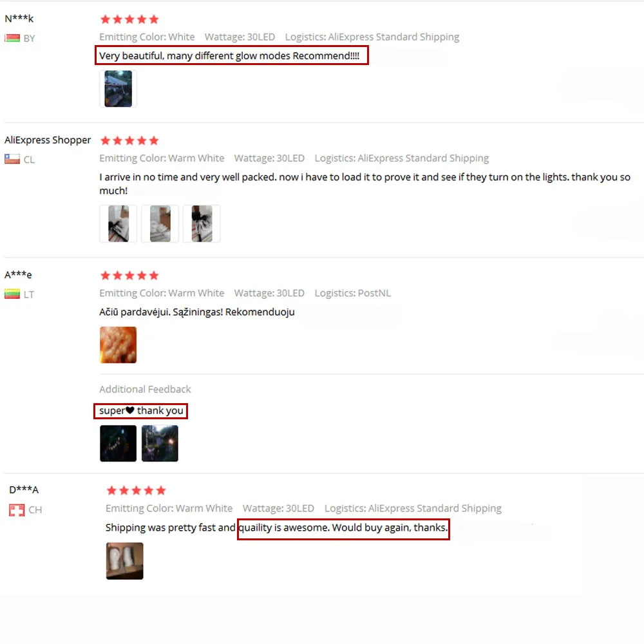Click the "super thank you" additional feedback text

click(x=141, y=411)
